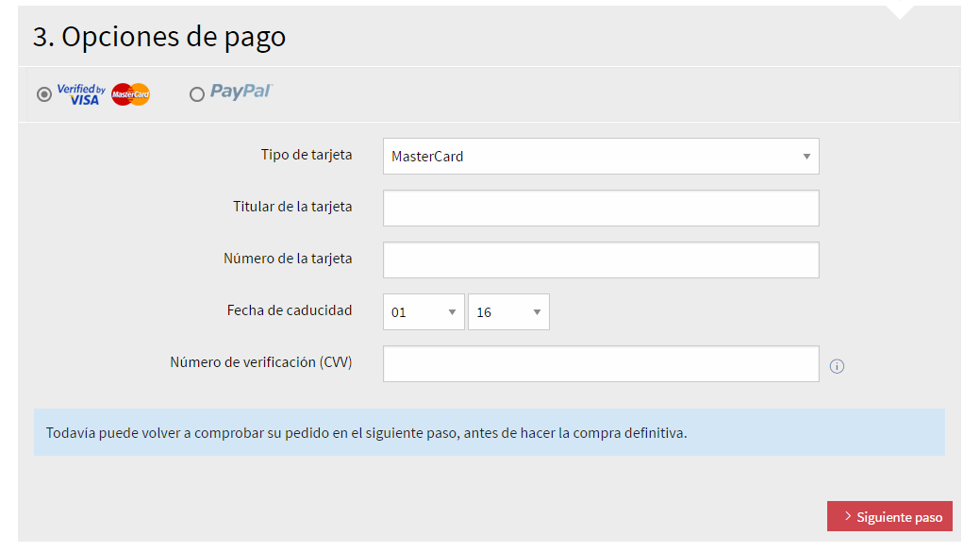Viewport: 980px width, 552px height.
Task: Click the 'Fecha de caducidad' label
Action: tap(290, 310)
